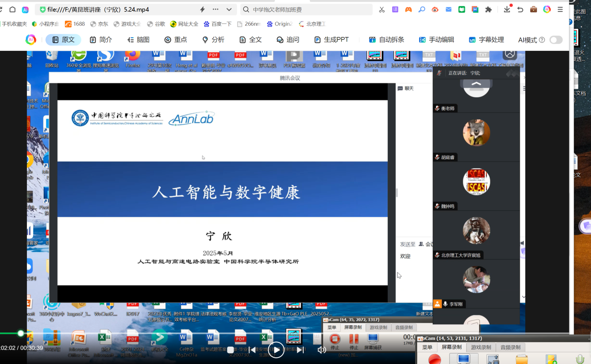
Task: Click the video progress slider handle
Action: [x=21, y=333]
